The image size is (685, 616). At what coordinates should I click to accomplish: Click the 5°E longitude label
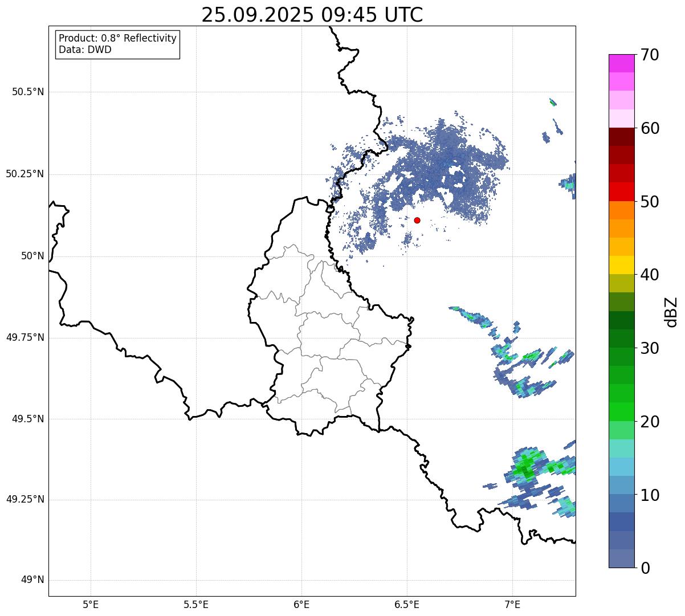pyautogui.click(x=91, y=604)
